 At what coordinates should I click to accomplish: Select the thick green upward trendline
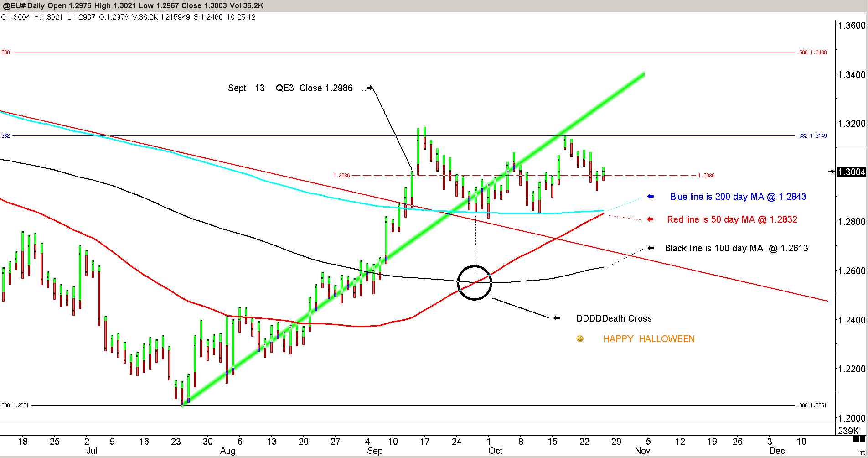413,239
